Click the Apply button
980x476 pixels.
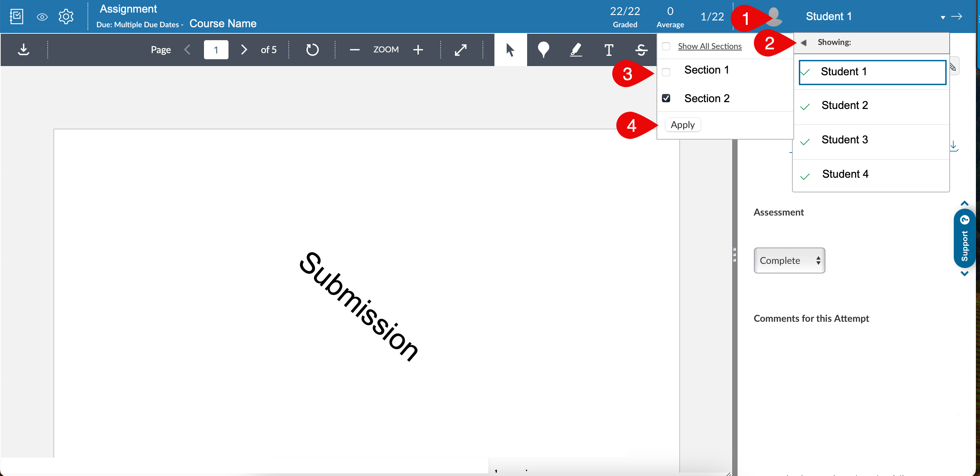(682, 125)
